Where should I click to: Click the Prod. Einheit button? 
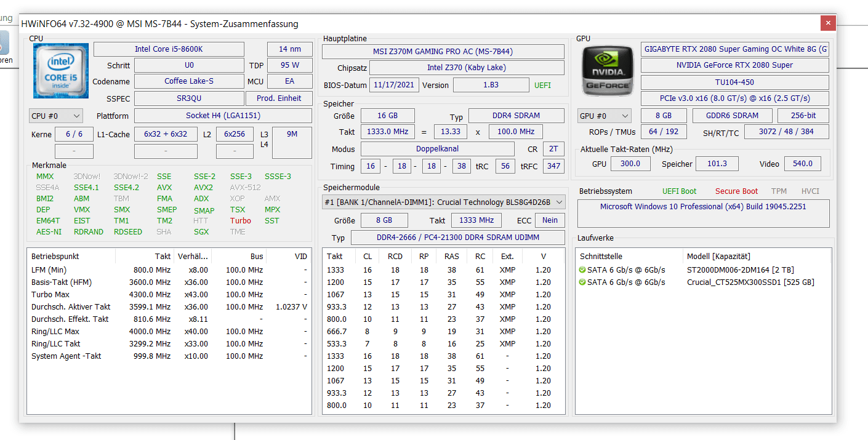click(x=279, y=98)
